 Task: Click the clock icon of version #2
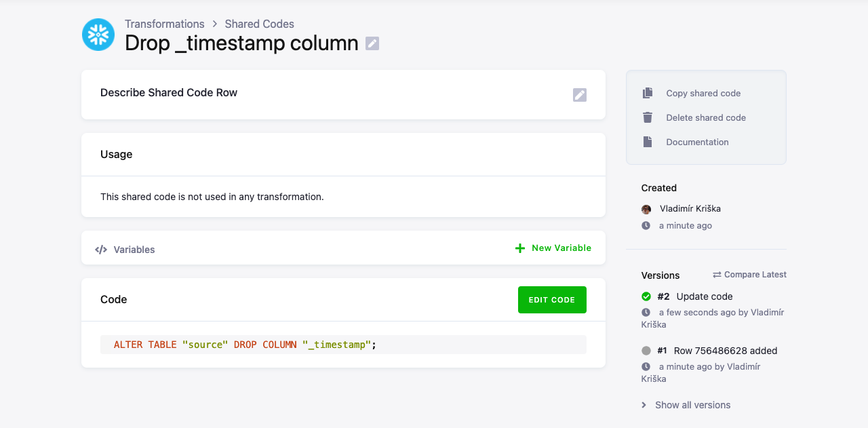click(646, 313)
